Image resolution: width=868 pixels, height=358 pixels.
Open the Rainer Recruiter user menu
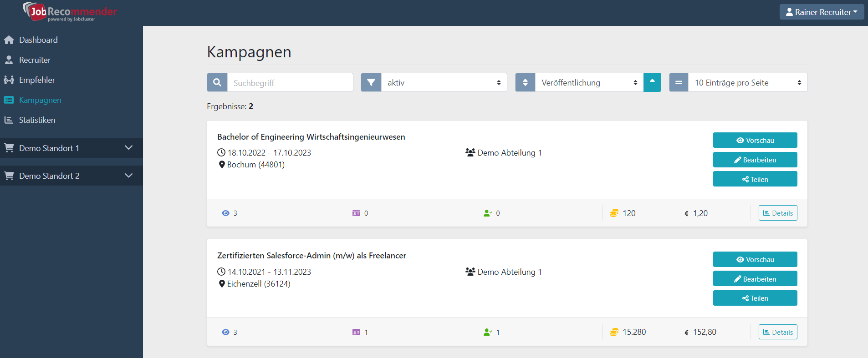coord(822,12)
